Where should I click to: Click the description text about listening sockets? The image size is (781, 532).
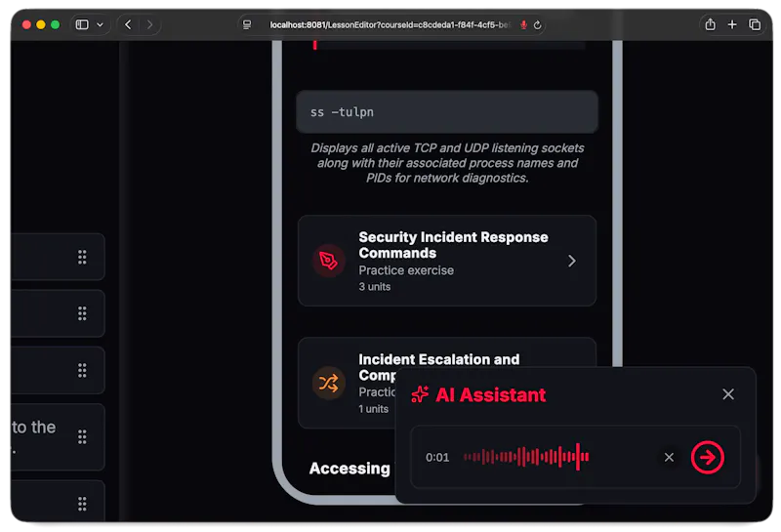pyautogui.click(x=447, y=163)
